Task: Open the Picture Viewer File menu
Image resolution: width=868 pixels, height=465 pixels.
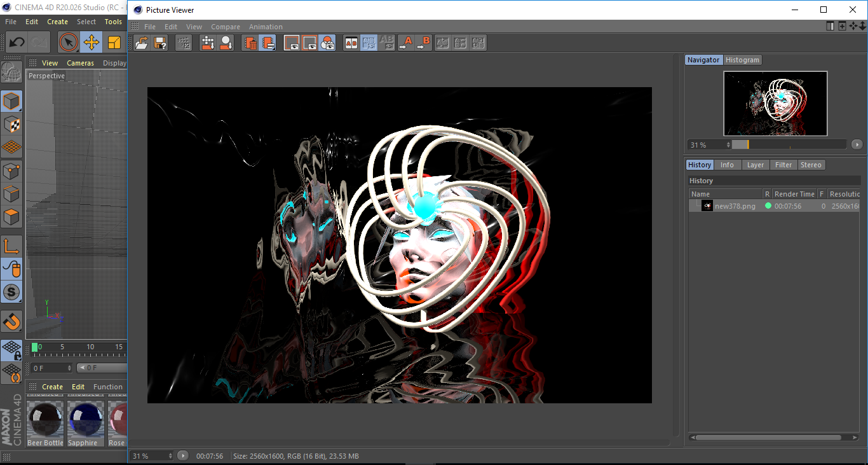Action: [x=150, y=27]
